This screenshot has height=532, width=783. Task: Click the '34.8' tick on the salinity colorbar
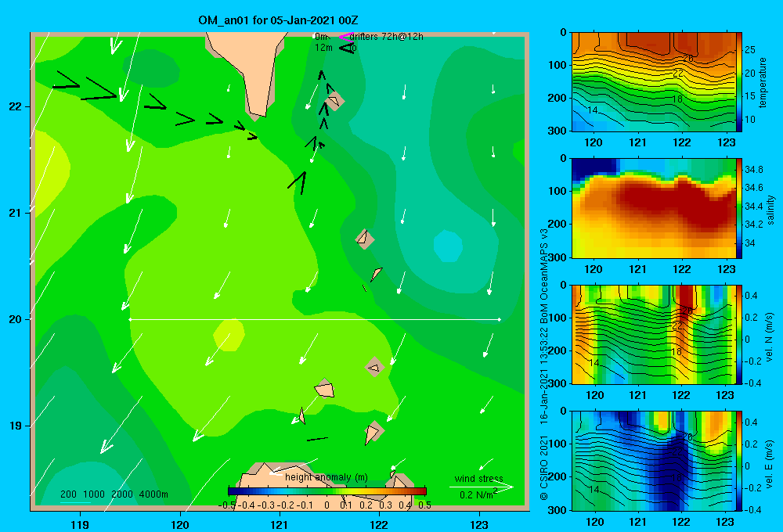point(753,170)
